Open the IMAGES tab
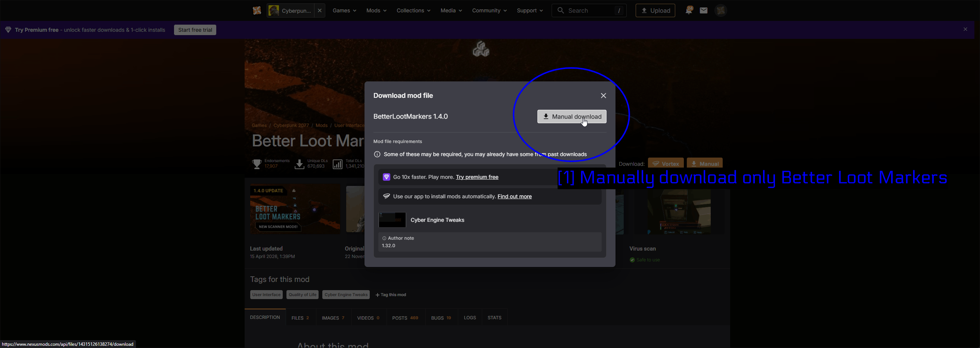The height and width of the screenshot is (348, 980). (333, 318)
